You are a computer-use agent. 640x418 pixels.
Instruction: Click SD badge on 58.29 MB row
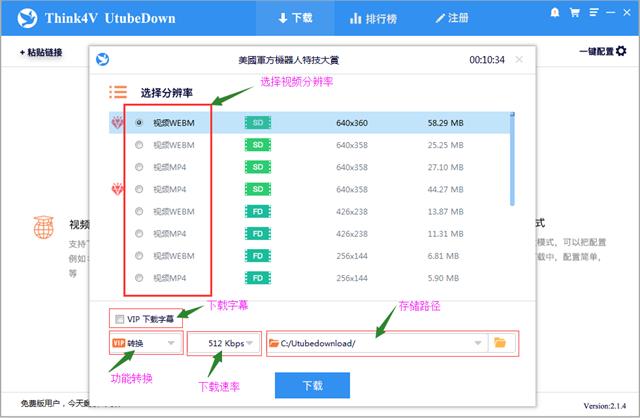click(x=258, y=122)
